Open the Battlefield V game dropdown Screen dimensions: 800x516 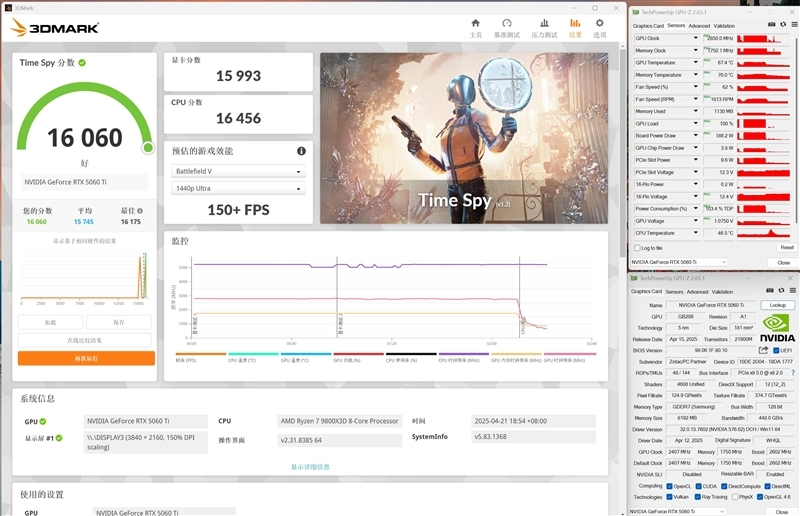(238, 171)
